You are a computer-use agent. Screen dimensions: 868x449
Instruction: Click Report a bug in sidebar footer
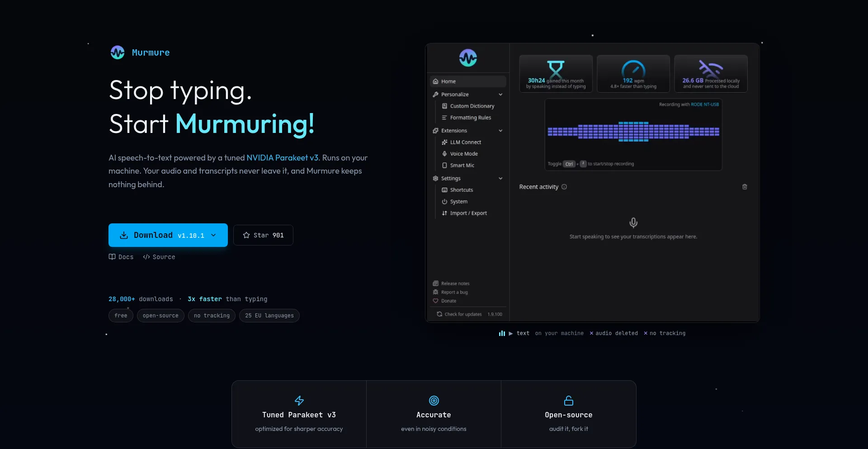(450, 292)
